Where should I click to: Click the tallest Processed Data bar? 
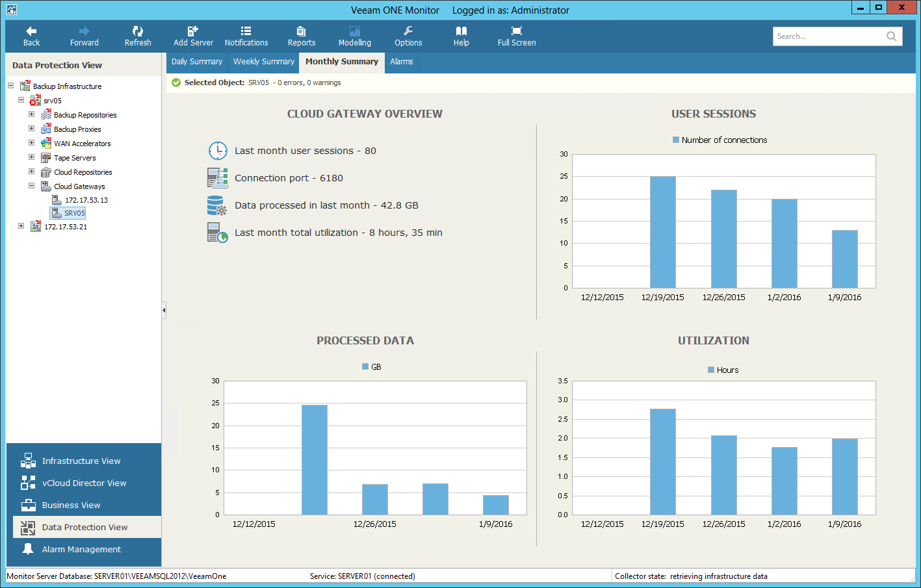tap(315, 459)
